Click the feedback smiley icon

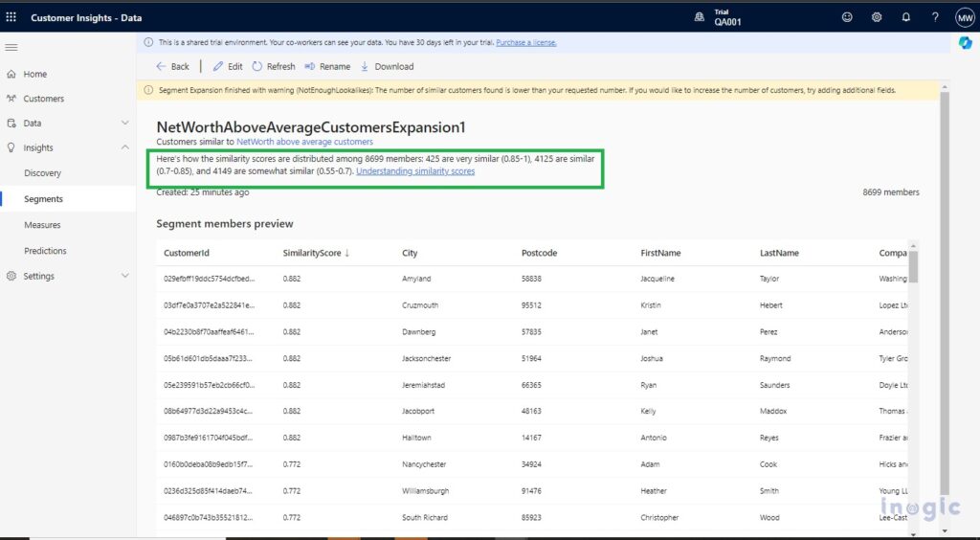(x=847, y=17)
